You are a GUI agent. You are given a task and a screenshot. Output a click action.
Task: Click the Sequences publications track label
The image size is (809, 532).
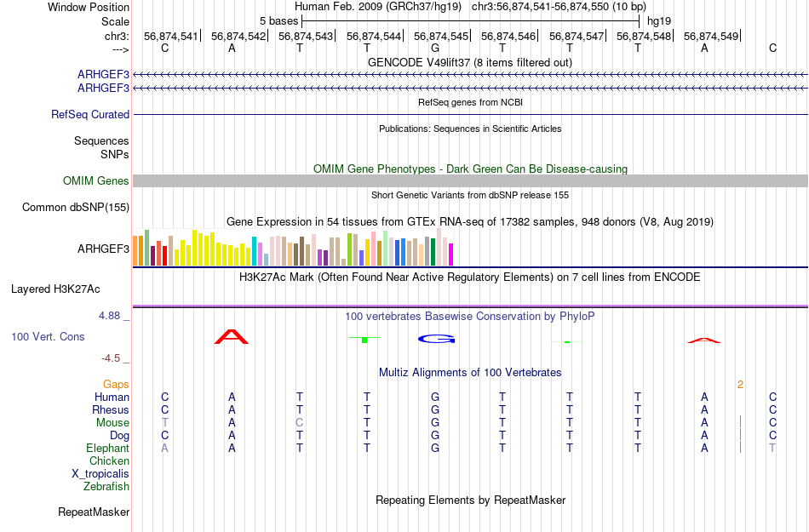pyautogui.click(x=101, y=140)
